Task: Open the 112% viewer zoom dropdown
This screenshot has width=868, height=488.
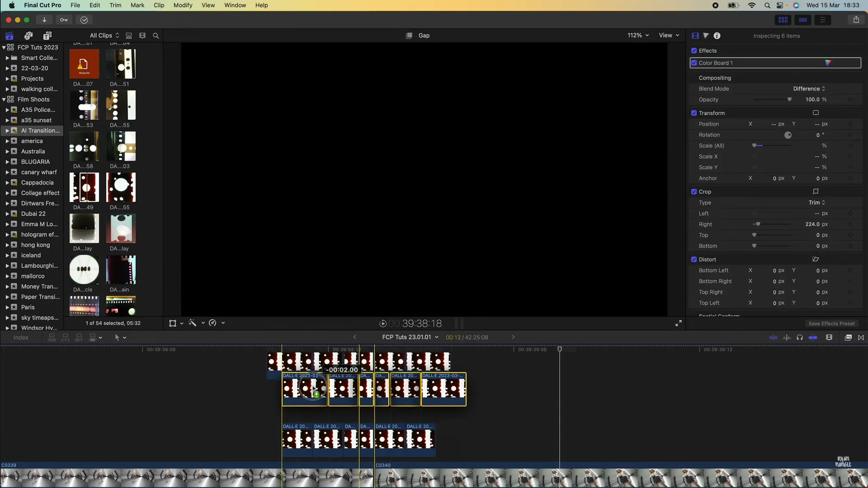Action: pyautogui.click(x=638, y=35)
